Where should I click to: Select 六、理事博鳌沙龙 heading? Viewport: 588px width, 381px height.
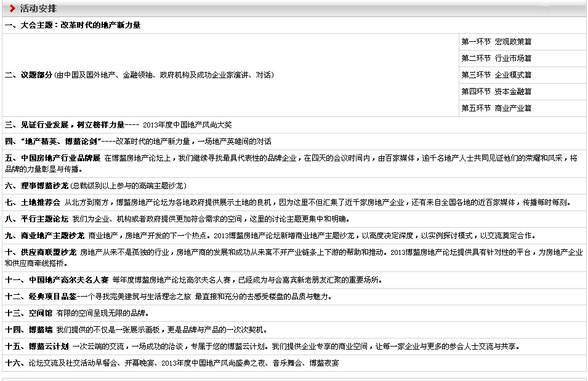tap(36, 185)
